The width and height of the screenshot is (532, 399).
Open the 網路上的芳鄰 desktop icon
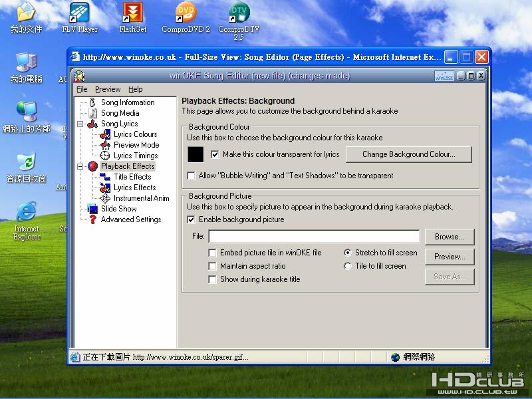click(x=27, y=118)
